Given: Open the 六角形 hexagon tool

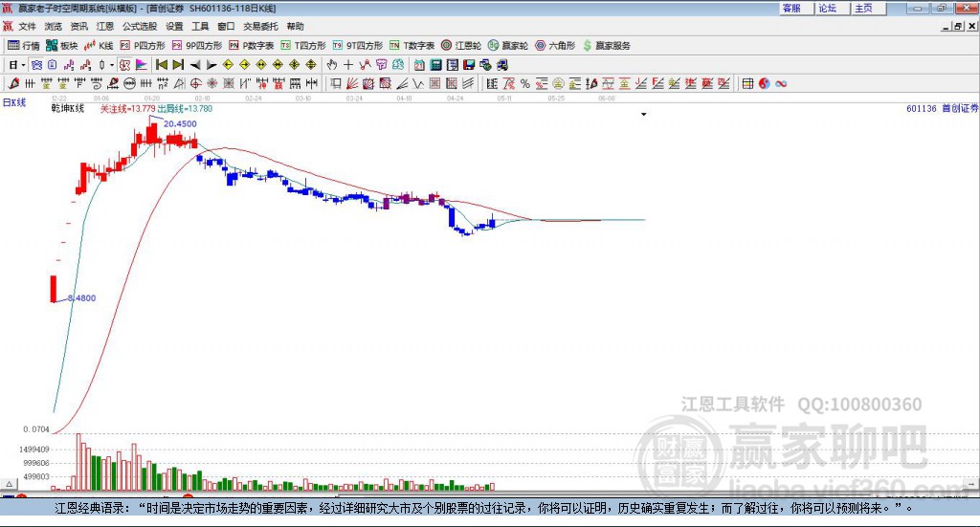Looking at the screenshot, I should 555,46.
